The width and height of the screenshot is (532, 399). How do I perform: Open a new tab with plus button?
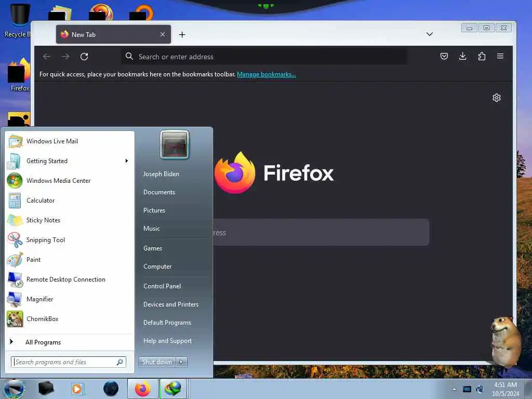point(182,35)
